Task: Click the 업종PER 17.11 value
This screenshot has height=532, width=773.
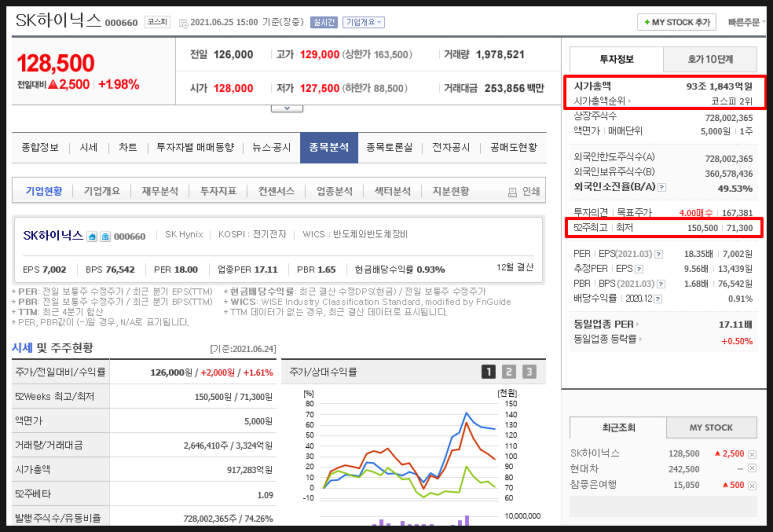Action: (266, 270)
